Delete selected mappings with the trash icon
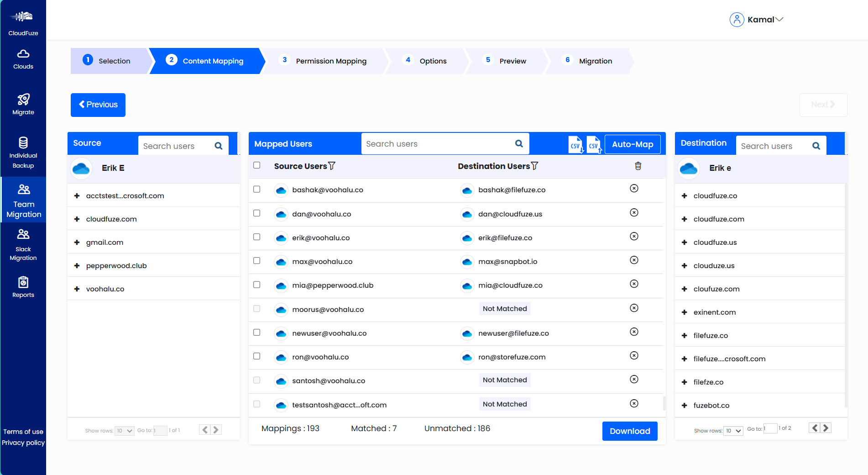868x475 pixels. pos(638,166)
